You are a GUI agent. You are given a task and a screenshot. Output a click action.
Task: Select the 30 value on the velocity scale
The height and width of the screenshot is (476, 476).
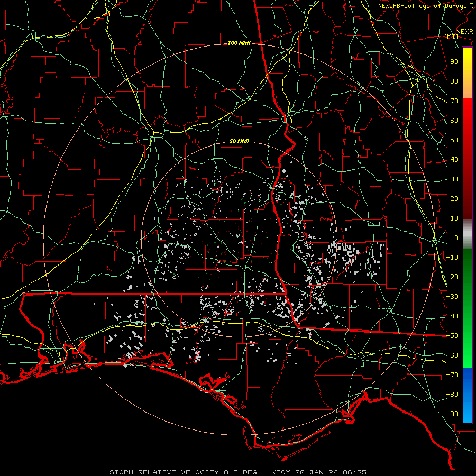[x=454, y=179]
